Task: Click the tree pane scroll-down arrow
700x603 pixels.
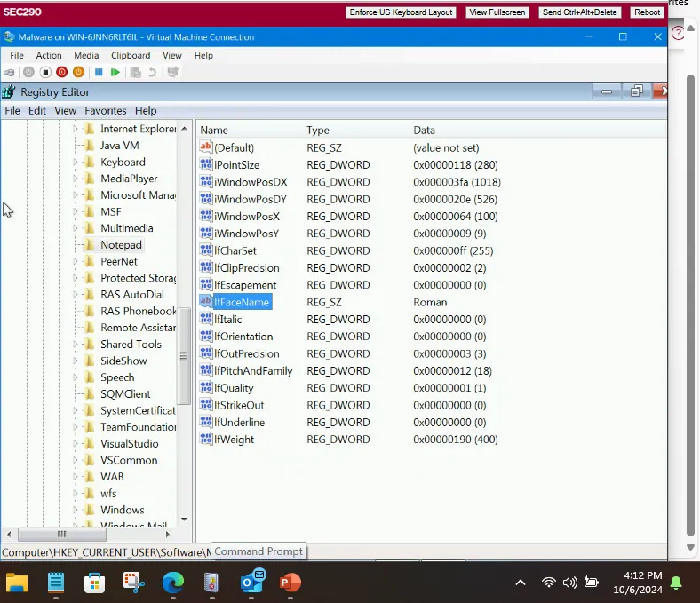Action: (x=185, y=520)
